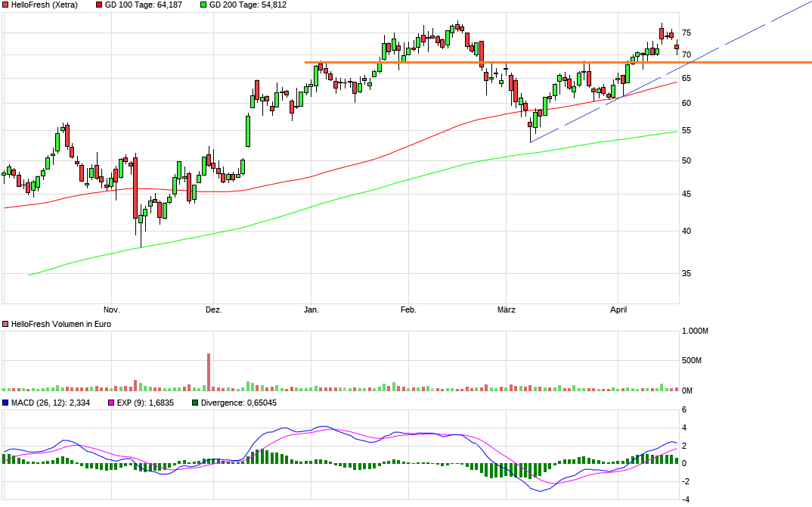
Task: Click the HelloFresh (Xetra) red legend swatch
Action: pyautogui.click(x=6, y=5)
